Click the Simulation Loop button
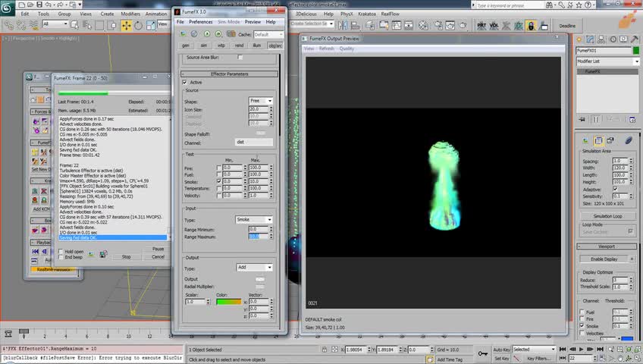The width and height of the screenshot is (643, 364). click(607, 216)
